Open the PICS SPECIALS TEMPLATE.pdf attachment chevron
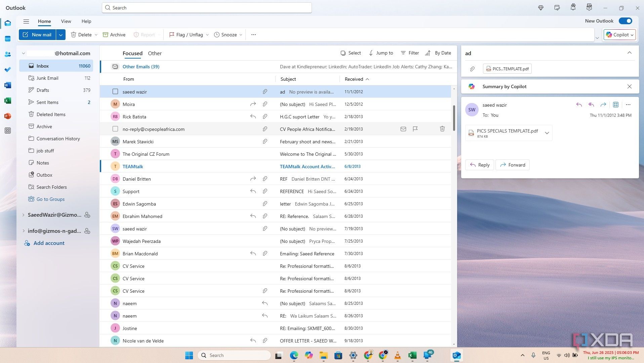This screenshot has width=644, height=363. pos(547,133)
